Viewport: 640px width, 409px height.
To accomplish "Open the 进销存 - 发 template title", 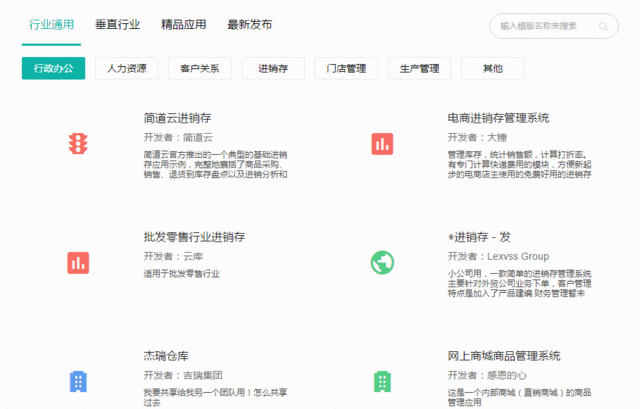I will point(479,237).
